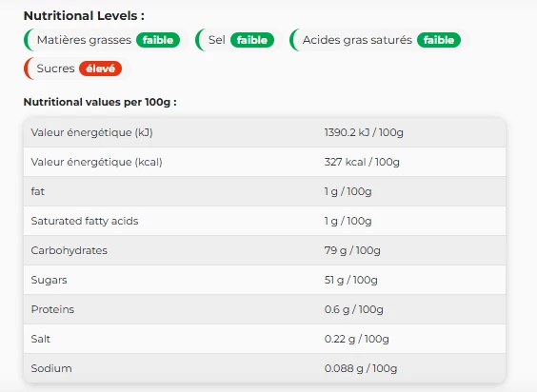Click the Sodium row label
The width and height of the screenshot is (537, 392).
pyautogui.click(x=51, y=368)
